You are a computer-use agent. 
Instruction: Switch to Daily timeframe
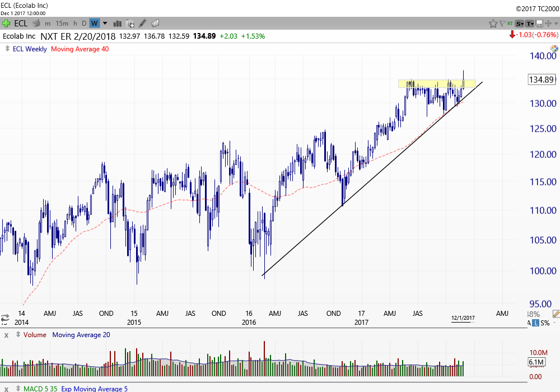point(84,24)
